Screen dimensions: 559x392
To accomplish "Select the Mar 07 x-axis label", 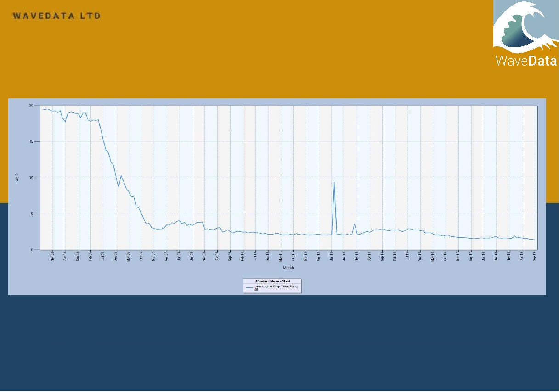I will tap(154, 256).
